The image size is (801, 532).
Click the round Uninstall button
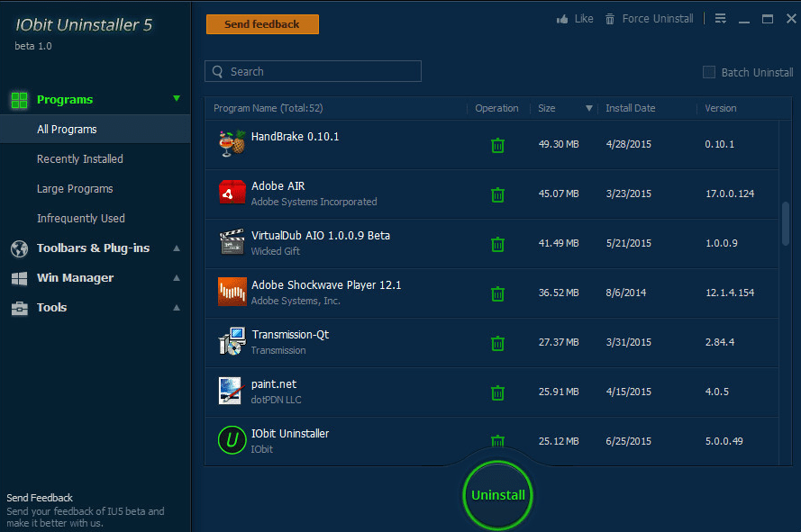[x=497, y=495]
